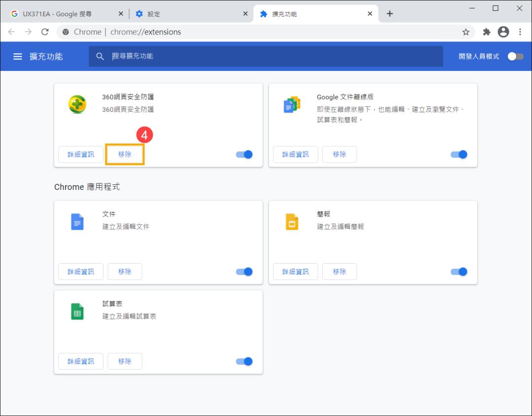Switch to the UX371EA Google search tab

(x=59, y=13)
